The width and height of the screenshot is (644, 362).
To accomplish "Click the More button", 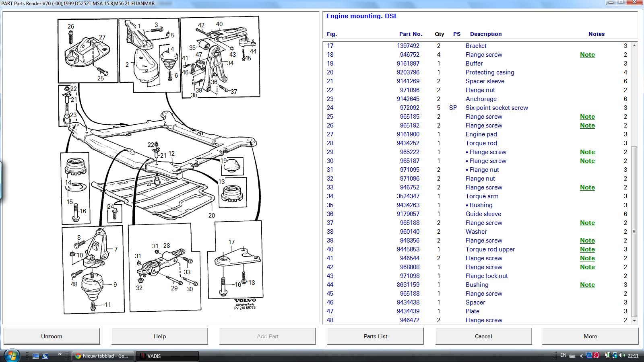I will 590,336.
